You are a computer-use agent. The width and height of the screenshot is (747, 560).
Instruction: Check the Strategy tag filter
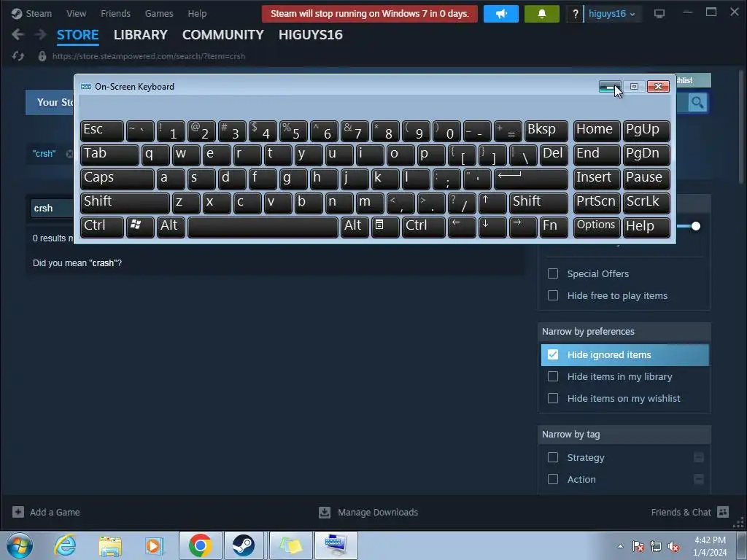(x=553, y=457)
